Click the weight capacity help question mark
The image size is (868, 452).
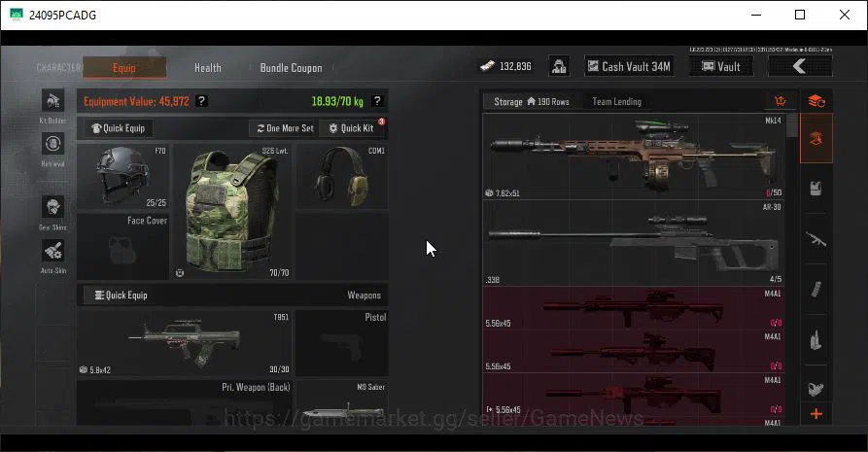tap(377, 101)
